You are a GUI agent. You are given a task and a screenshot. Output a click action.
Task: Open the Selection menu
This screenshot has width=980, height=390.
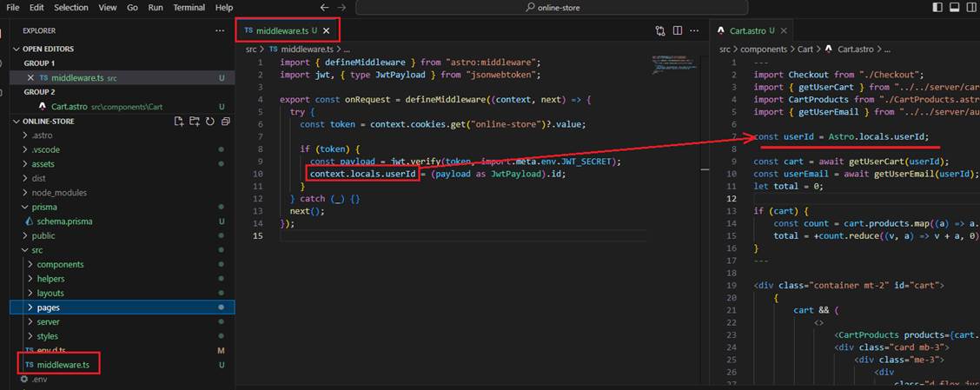click(70, 8)
